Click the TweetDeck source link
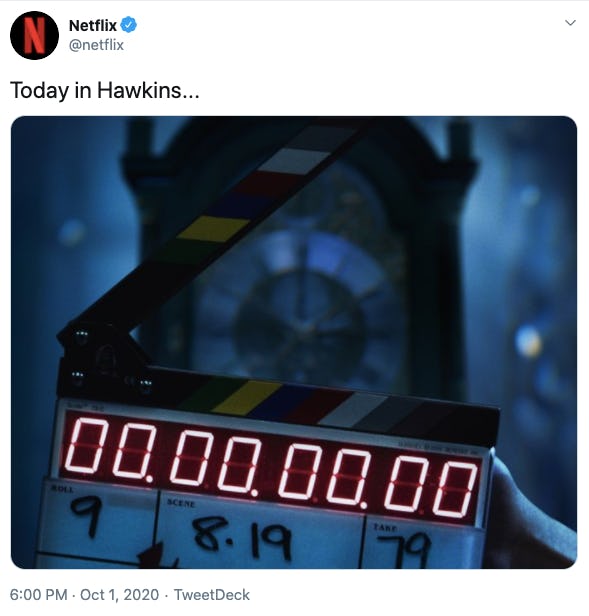This screenshot has height=616, width=589. 212,595
